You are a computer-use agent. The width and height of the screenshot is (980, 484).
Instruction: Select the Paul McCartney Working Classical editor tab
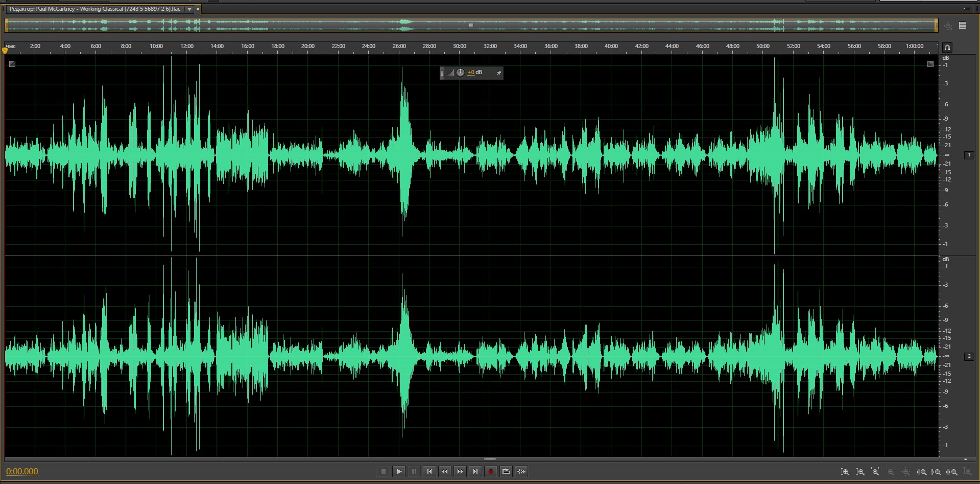pyautogui.click(x=95, y=9)
